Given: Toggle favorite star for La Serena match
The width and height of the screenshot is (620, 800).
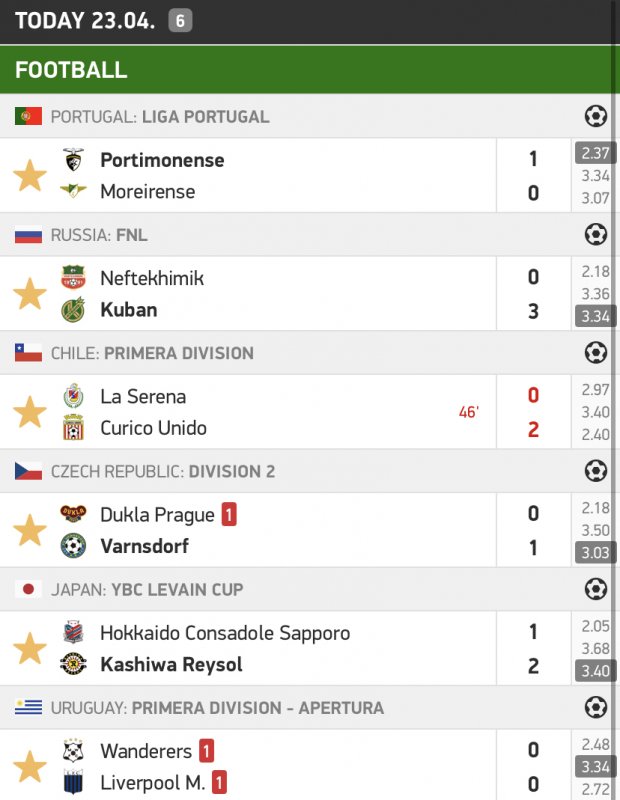Looking at the screenshot, I should tap(29, 412).
